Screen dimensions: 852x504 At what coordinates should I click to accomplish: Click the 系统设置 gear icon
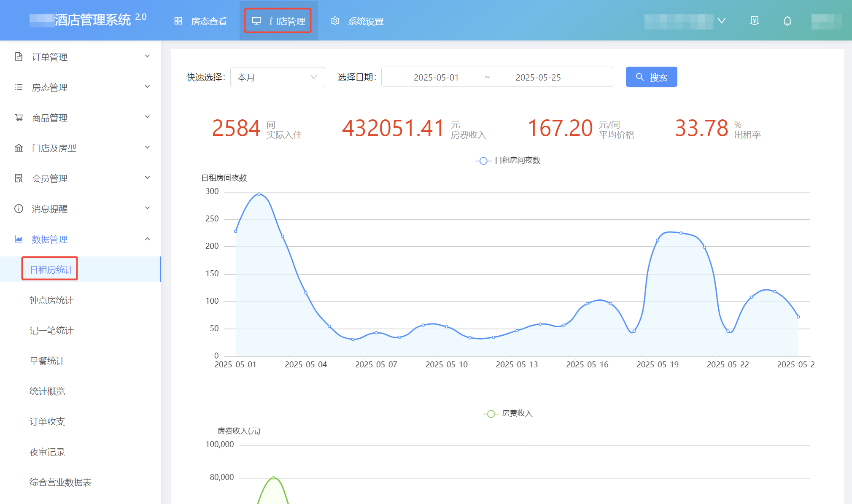pyautogui.click(x=335, y=21)
